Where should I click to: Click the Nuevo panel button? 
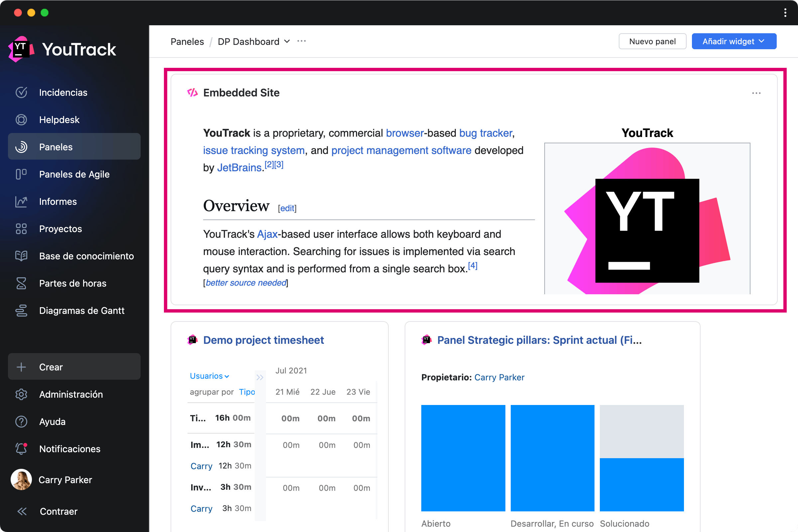pos(652,41)
